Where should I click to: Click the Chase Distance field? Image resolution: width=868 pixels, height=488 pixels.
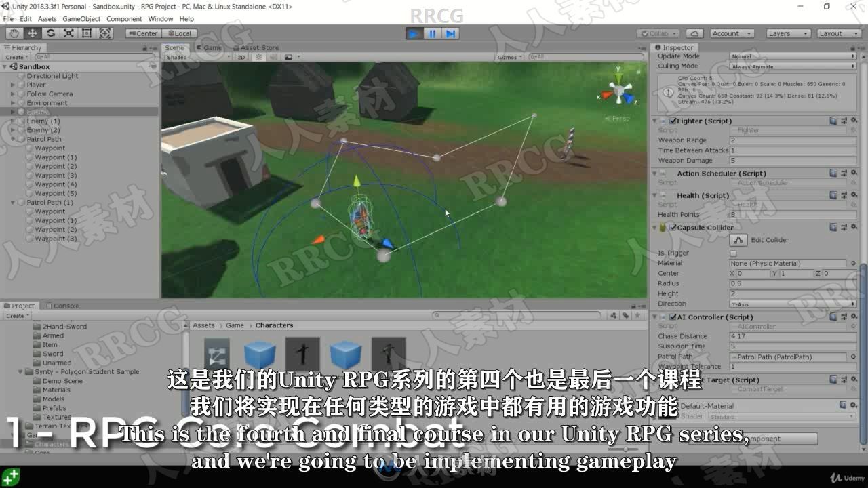(793, 336)
